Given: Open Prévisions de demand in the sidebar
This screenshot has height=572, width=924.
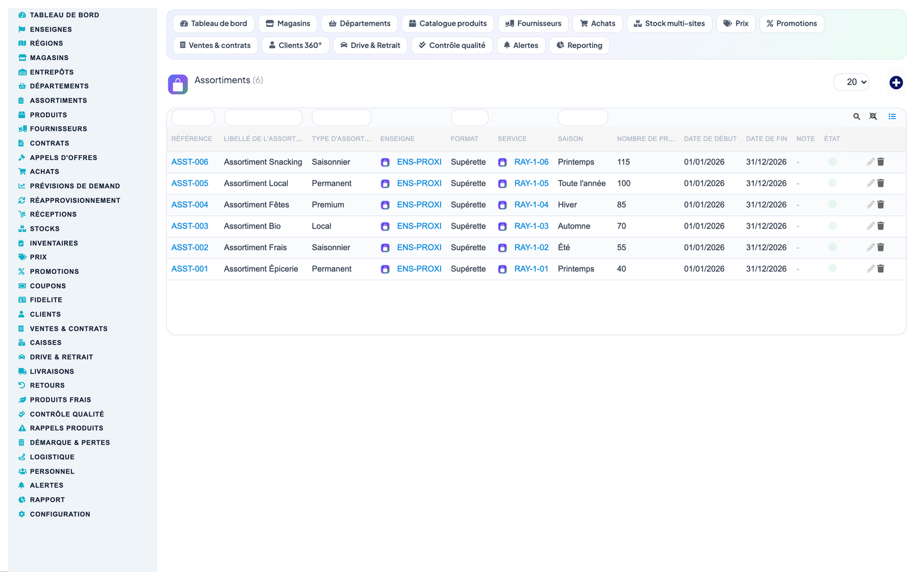Looking at the screenshot, I should pos(75,186).
